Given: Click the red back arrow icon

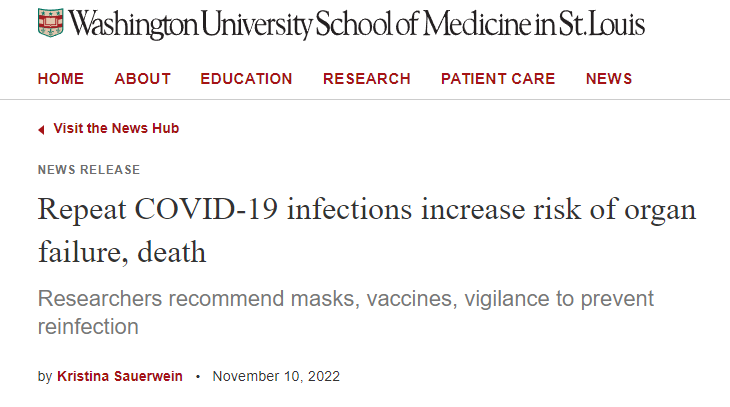Looking at the screenshot, I should (41, 130).
